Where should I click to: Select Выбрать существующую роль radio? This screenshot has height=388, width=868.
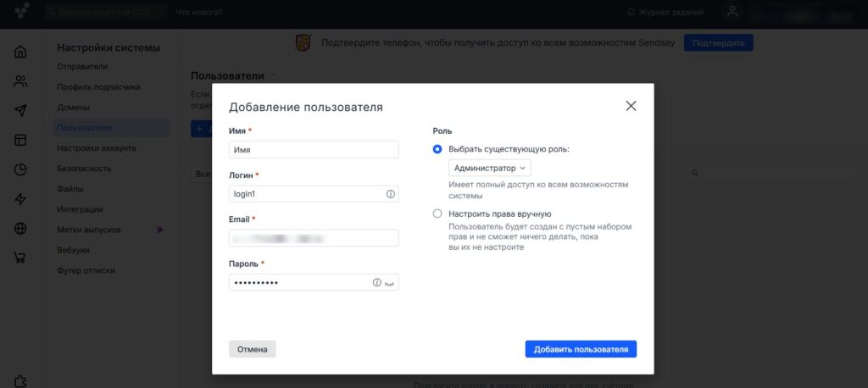(437, 149)
